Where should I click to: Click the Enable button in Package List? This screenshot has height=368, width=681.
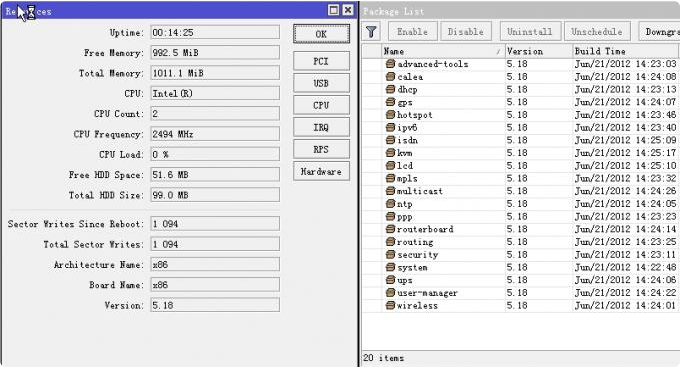[412, 32]
